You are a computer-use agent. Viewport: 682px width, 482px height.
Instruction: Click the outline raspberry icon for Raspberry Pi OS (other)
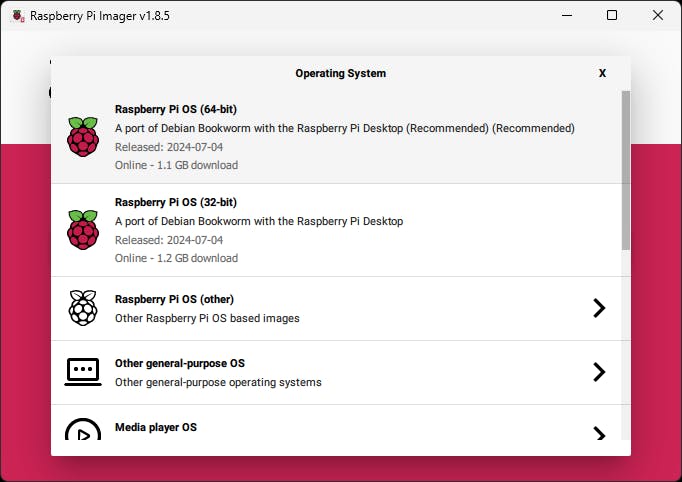click(83, 308)
